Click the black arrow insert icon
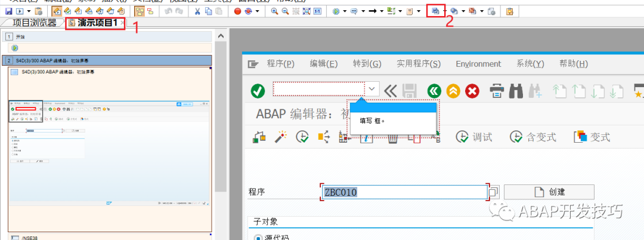The width and height of the screenshot is (644, 240). [373, 11]
